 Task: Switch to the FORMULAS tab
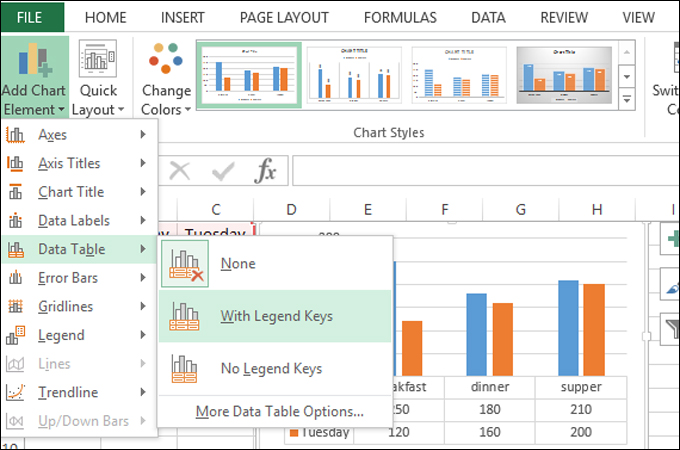tap(400, 18)
